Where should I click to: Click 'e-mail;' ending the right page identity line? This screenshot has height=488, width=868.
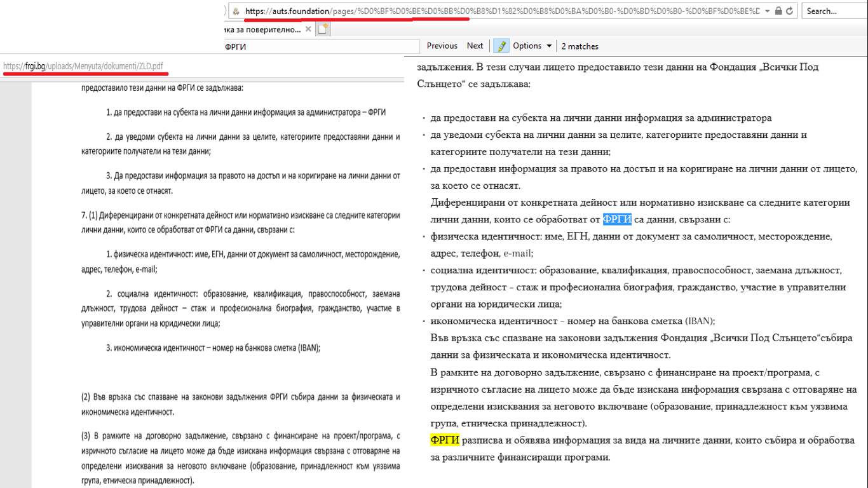[x=518, y=253]
